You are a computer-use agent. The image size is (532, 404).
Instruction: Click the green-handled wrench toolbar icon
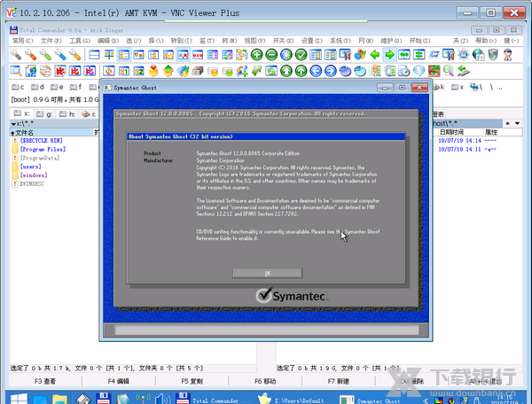tap(45, 55)
